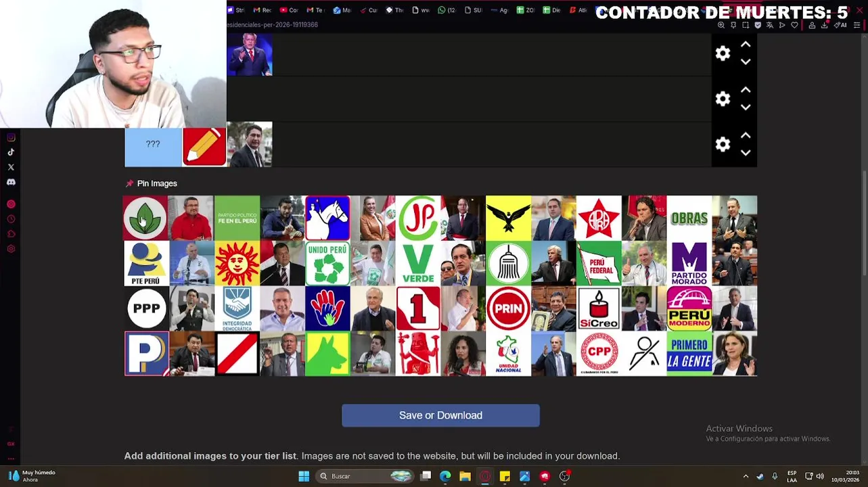Select the APRA red star logo tile
Screen dimensions: 868x487
coord(599,218)
